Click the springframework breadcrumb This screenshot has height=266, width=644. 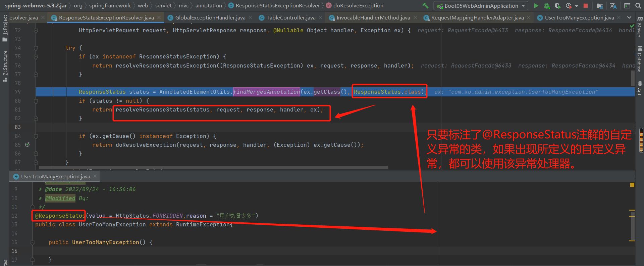coord(110,6)
